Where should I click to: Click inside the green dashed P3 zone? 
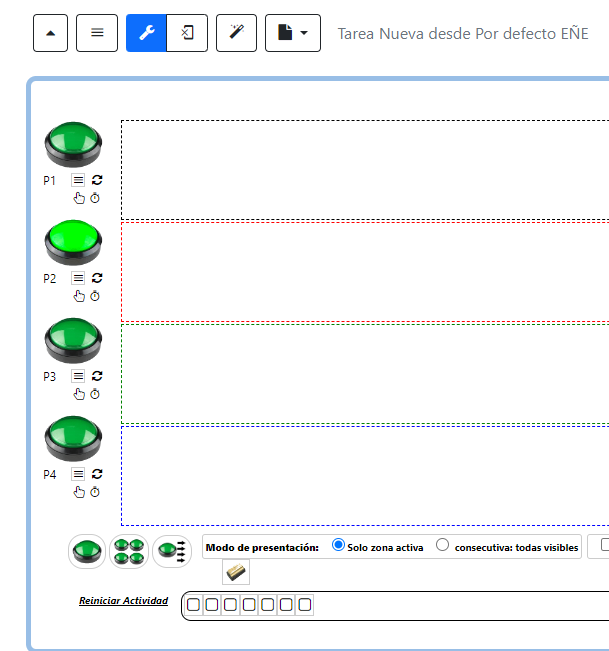pos(365,374)
